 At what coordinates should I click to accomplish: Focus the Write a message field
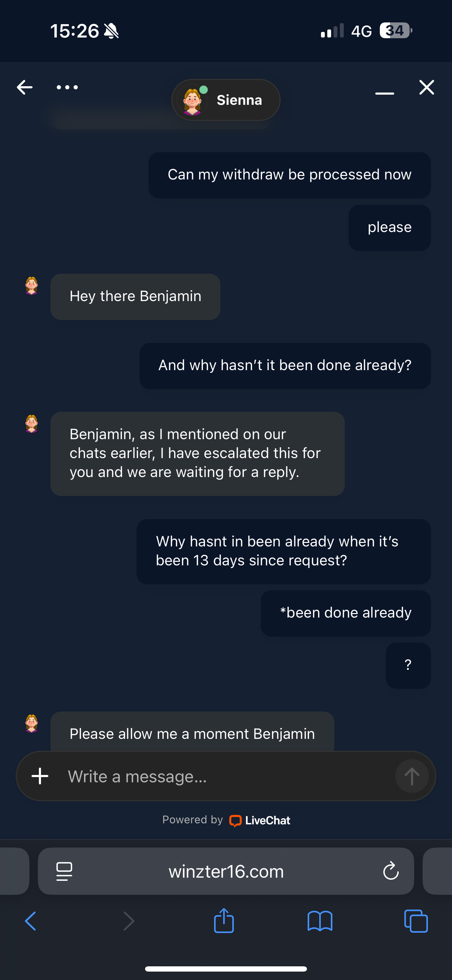(x=225, y=776)
